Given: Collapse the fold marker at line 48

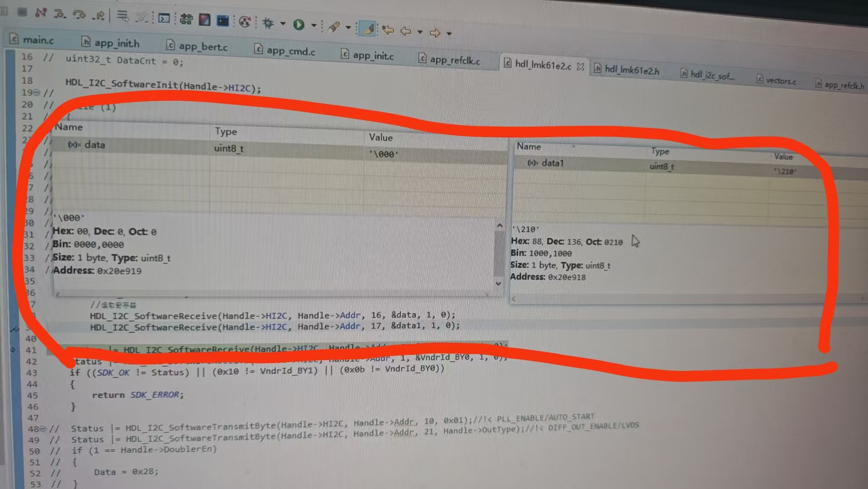Looking at the screenshot, I should pyautogui.click(x=43, y=428).
